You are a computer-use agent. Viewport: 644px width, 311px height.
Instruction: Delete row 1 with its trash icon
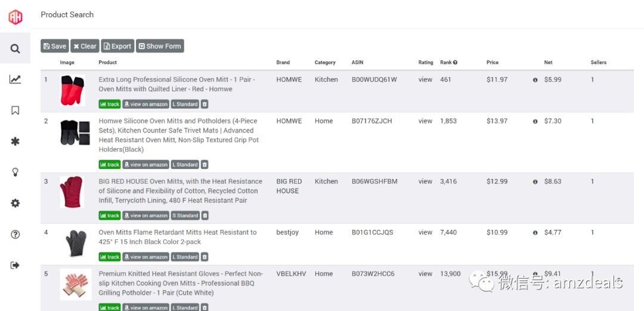205,104
